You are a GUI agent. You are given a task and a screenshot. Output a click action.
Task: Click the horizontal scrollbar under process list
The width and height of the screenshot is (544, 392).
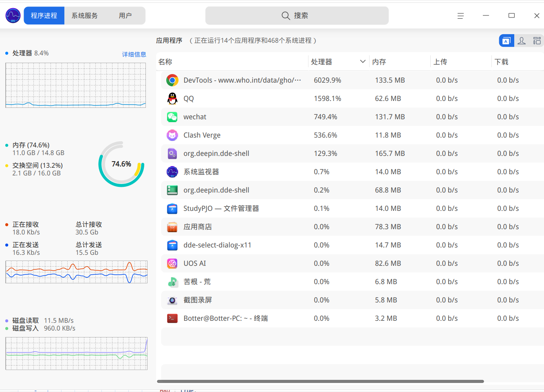click(320, 381)
